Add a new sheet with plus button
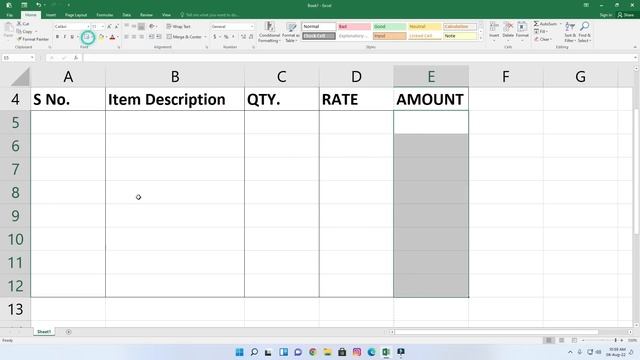The image size is (640, 360). 69,332
